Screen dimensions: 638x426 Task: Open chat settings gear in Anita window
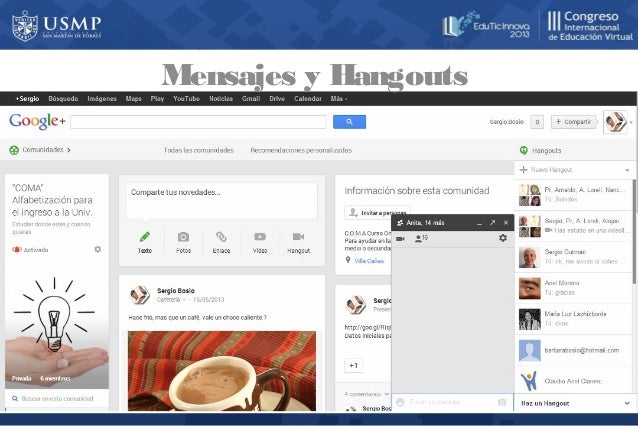coord(503,238)
